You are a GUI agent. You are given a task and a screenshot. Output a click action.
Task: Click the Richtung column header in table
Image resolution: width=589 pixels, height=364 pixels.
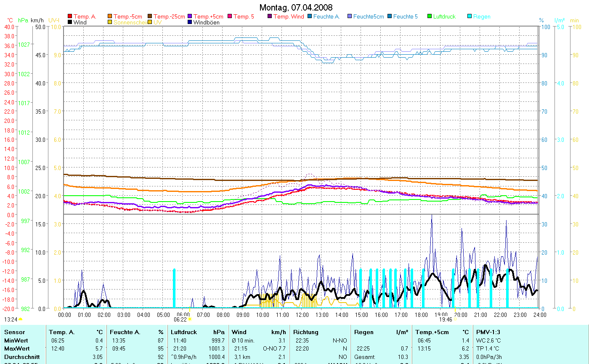point(306,332)
